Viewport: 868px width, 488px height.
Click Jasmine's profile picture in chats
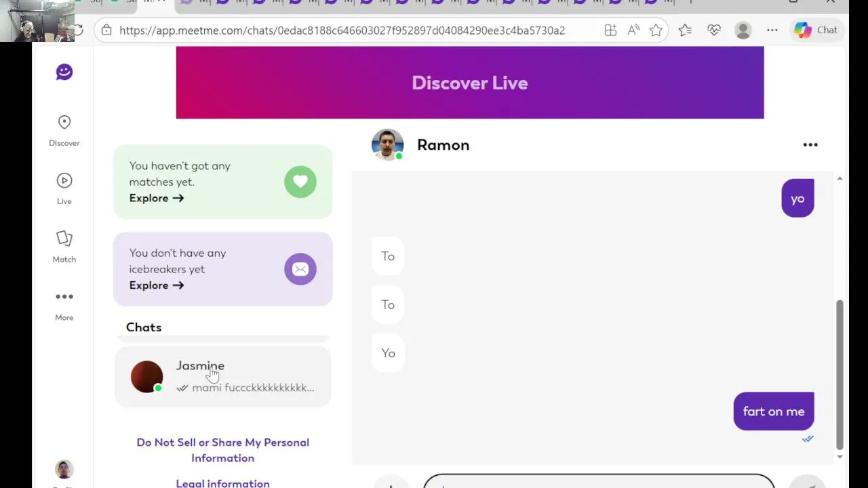coord(146,377)
